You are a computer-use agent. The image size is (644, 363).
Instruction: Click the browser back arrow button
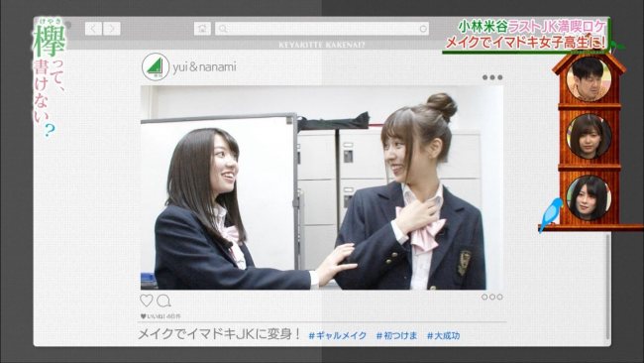click(93, 29)
